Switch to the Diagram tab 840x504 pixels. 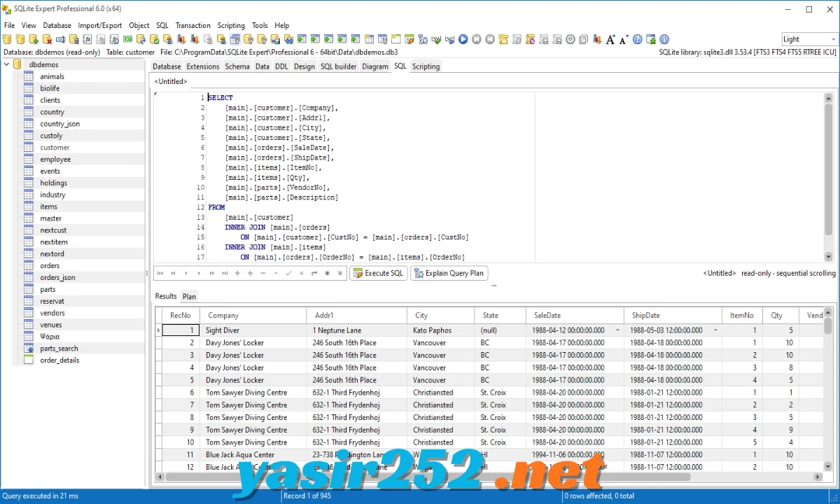375,66
